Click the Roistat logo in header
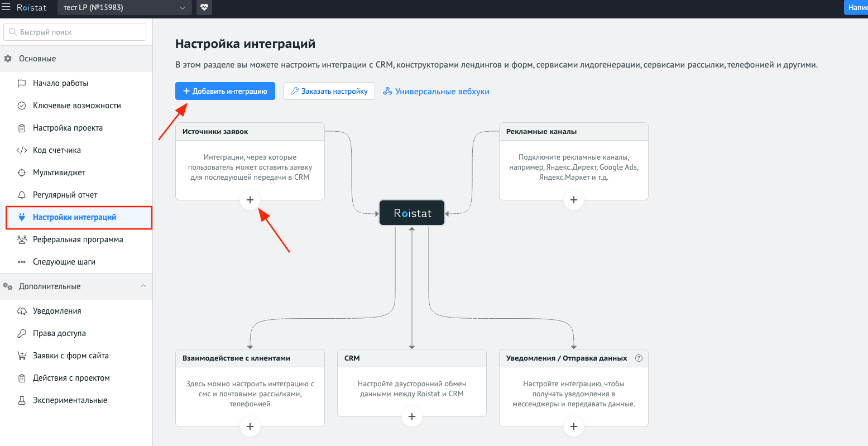The height and width of the screenshot is (446, 868). pos(31,8)
